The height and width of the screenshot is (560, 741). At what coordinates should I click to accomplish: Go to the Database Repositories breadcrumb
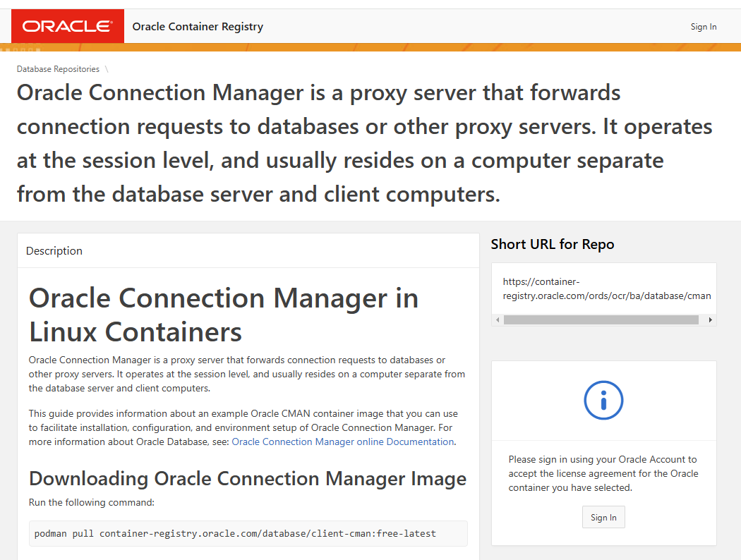coord(58,69)
